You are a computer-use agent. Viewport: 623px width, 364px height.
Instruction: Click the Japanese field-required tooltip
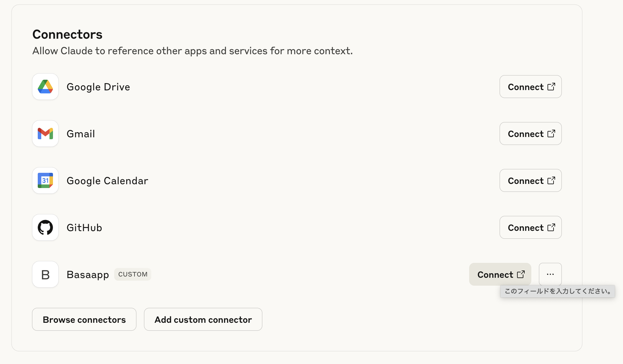[557, 291]
